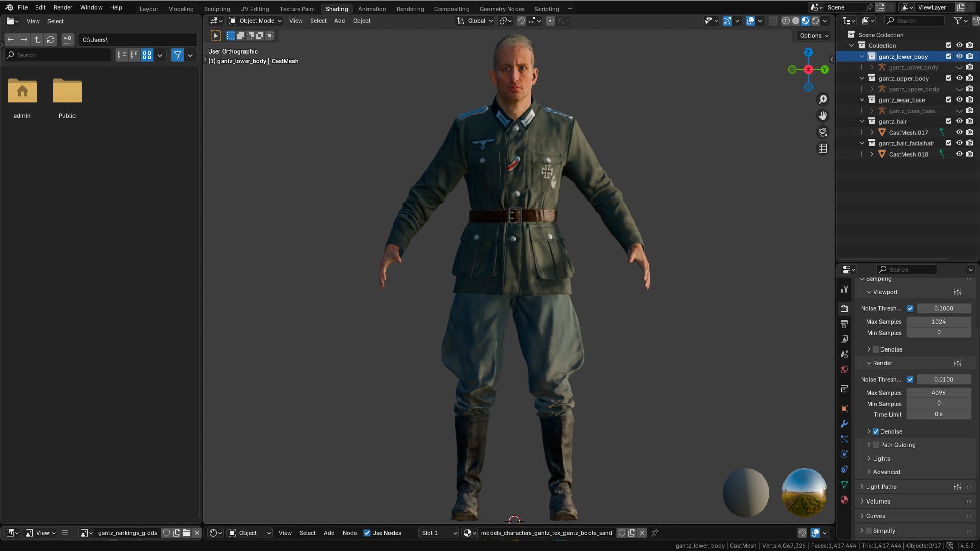Click the zoom view magnifier icon
The height and width of the screenshot is (551, 980).
823,99
